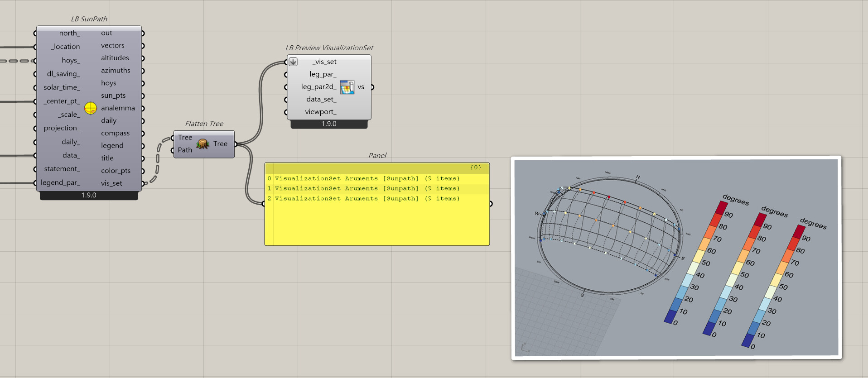Select first VisualizationSet row in Panel

(x=367, y=179)
